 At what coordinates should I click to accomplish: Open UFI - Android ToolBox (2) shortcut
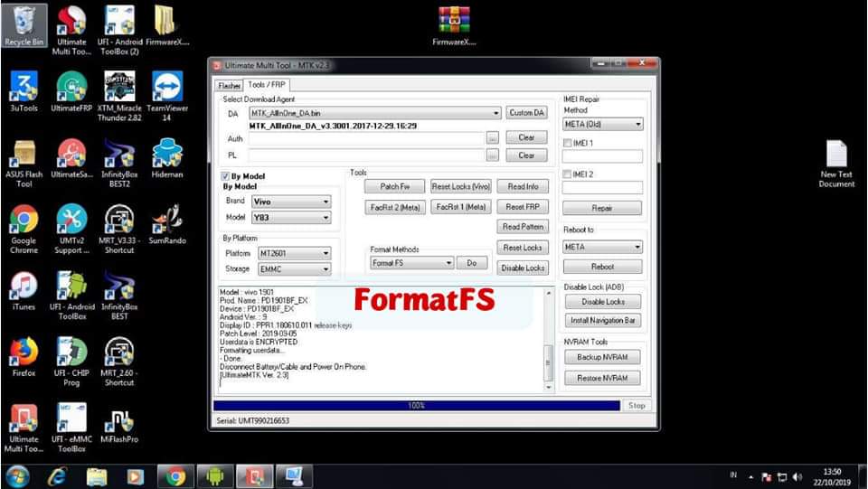119,31
